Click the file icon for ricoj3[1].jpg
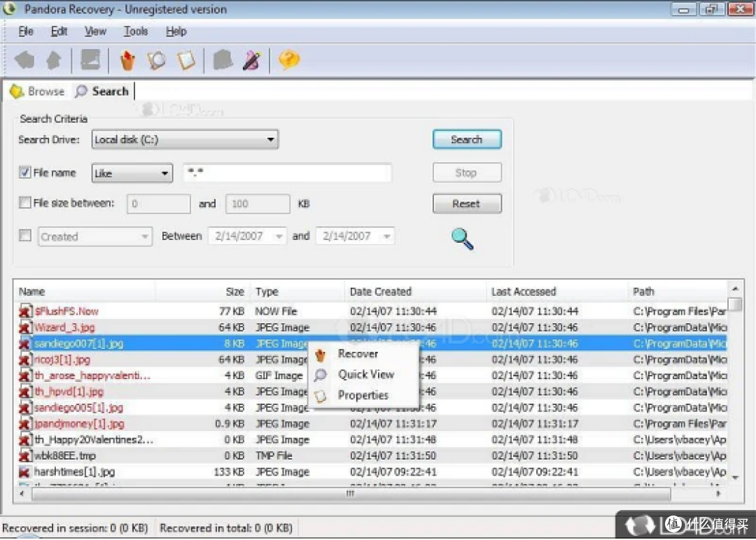756x540 pixels. pyautogui.click(x=25, y=360)
